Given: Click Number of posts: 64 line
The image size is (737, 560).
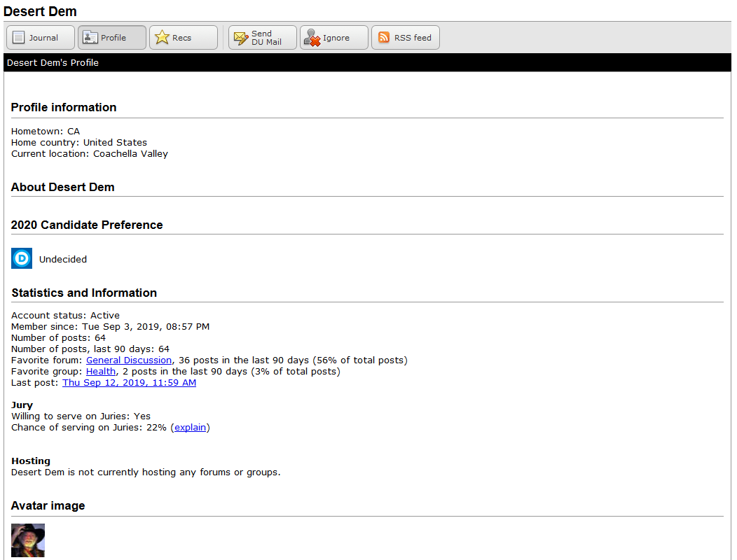Looking at the screenshot, I should (x=58, y=338).
